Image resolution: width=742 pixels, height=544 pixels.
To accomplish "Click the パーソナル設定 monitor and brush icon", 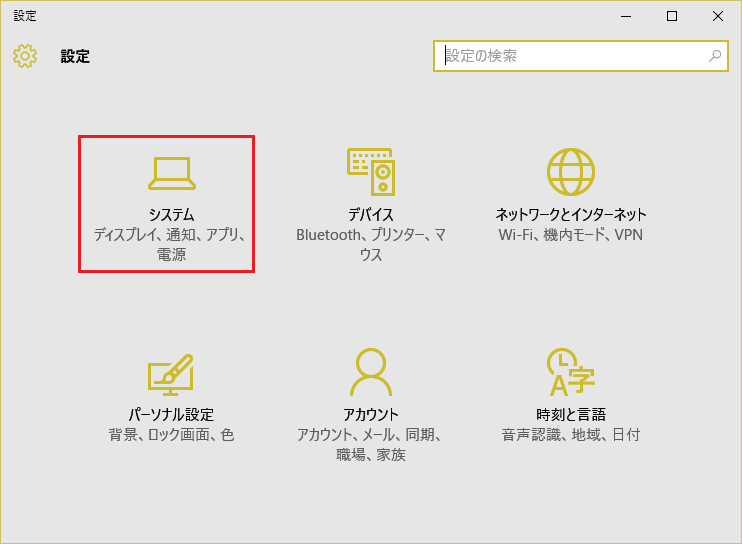I will point(171,373).
